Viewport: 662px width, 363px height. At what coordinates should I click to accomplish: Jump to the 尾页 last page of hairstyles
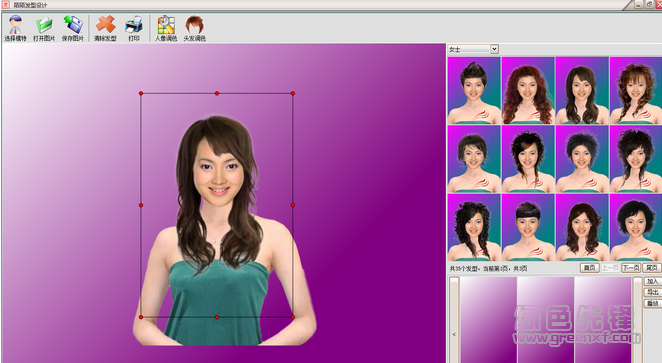coord(651,268)
